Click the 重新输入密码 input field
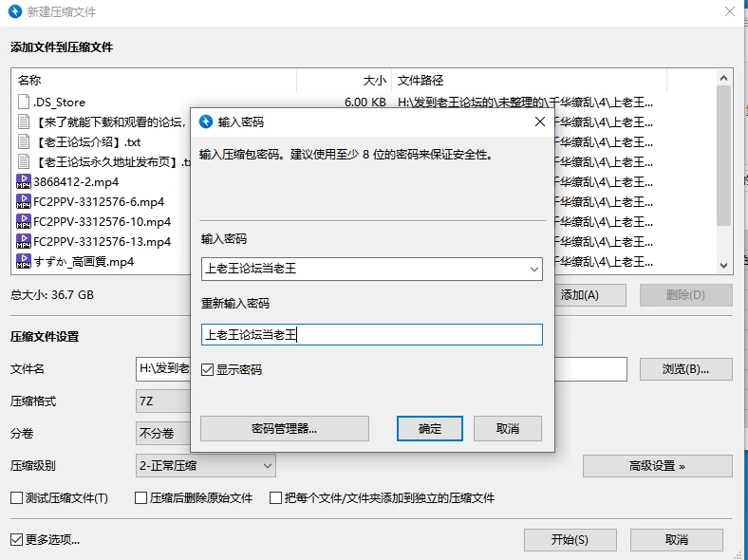 point(371,334)
